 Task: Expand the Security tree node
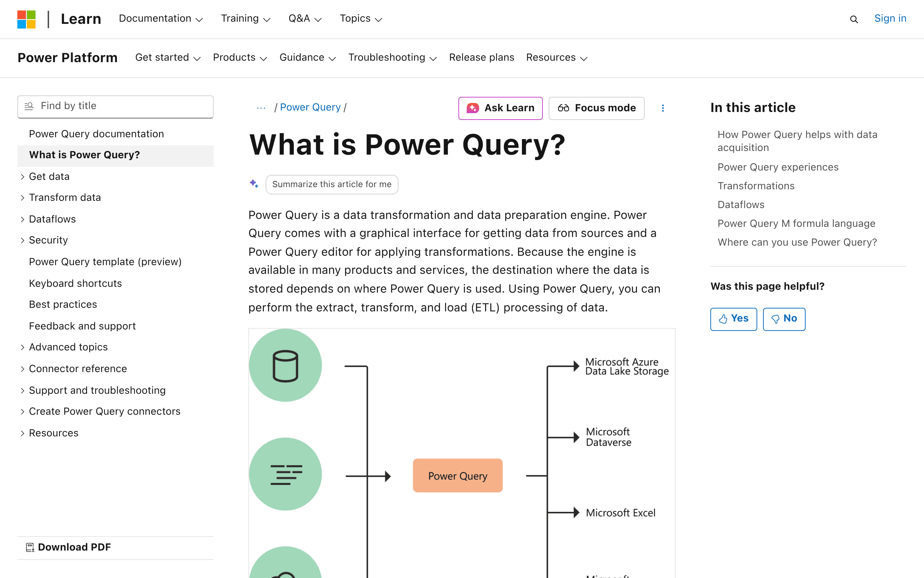click(22, 241)
